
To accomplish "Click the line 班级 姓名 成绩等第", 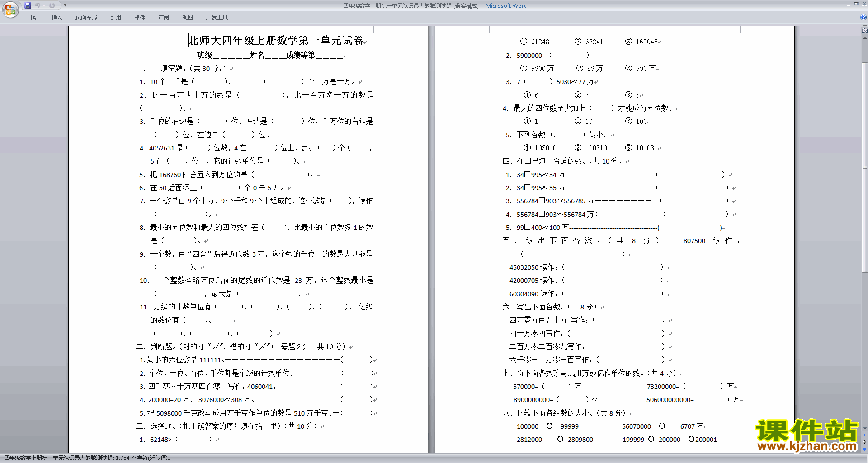I will (x=270, y=55).
